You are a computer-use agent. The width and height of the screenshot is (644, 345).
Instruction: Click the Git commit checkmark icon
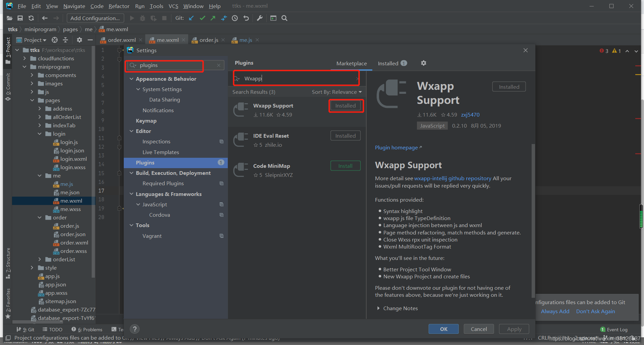[202, 18]
